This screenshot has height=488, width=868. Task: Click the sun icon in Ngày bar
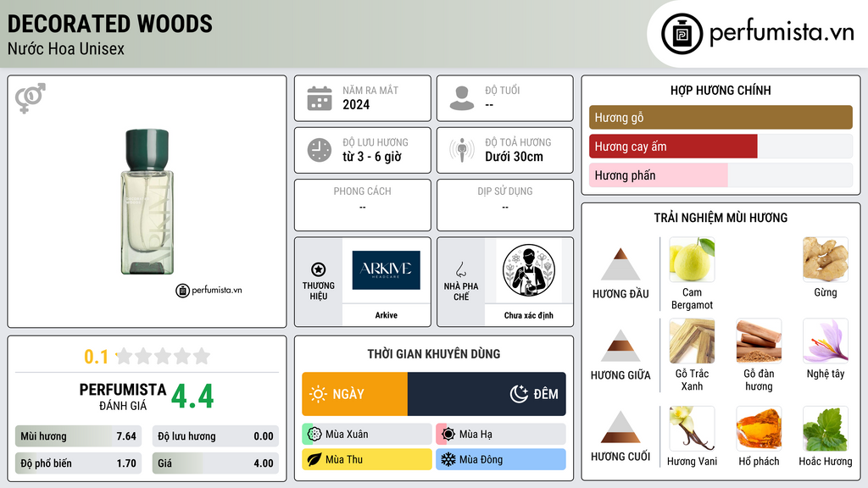click(x=318, y=394)
